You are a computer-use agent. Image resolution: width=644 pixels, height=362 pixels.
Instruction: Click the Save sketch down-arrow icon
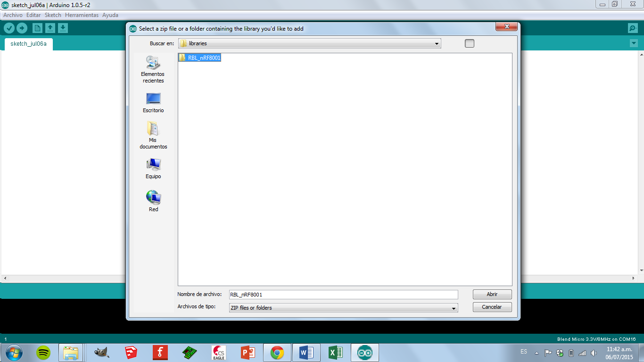pos(63,28)
